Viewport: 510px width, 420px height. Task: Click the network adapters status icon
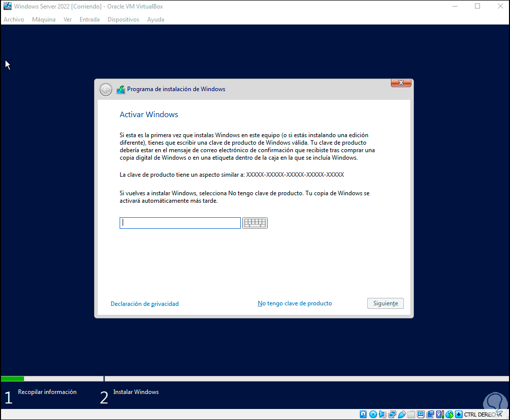tap(392, 414)
